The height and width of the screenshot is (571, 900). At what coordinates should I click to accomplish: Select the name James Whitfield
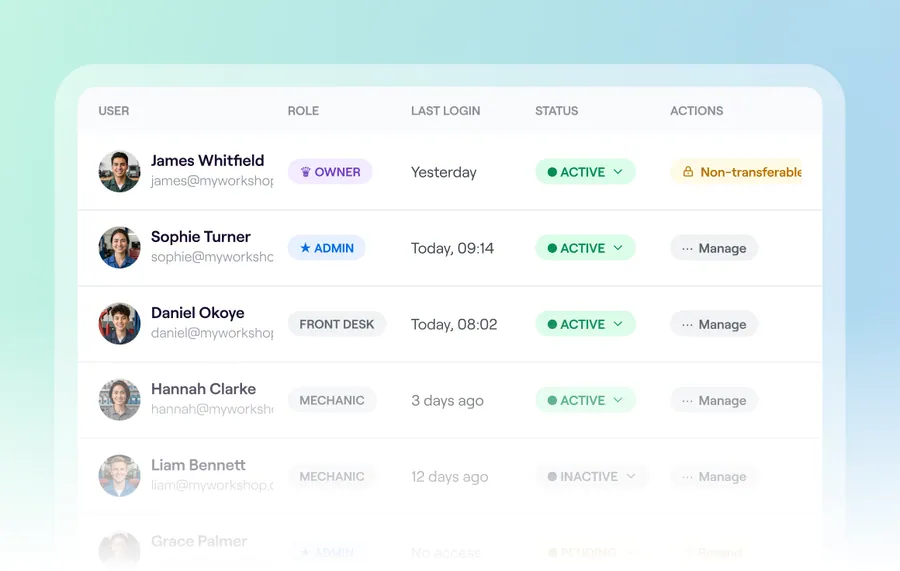click(x=207, y=160)
